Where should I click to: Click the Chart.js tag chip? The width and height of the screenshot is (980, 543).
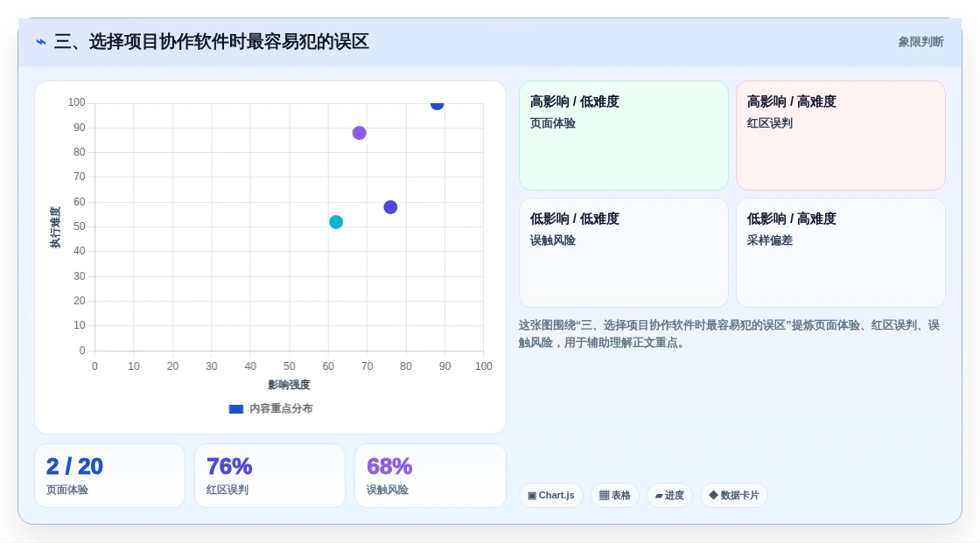[x=551, y=496]
